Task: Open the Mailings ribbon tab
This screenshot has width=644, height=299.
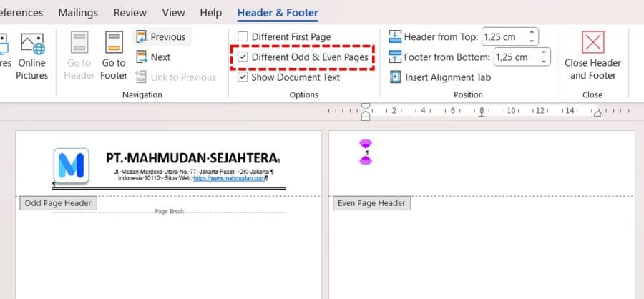Action: pyautogui.click(x=78, y=13)
